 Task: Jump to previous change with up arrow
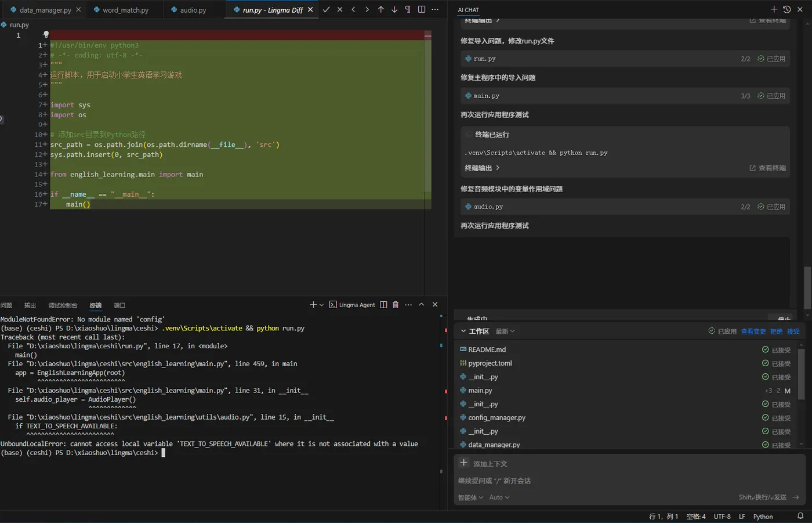click(x=381, y=9)
